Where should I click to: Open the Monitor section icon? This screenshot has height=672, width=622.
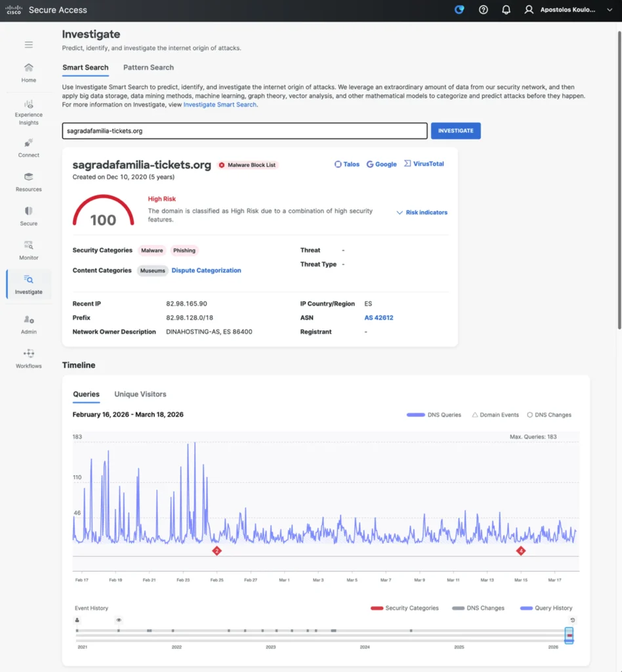click(x=28, y=245)
